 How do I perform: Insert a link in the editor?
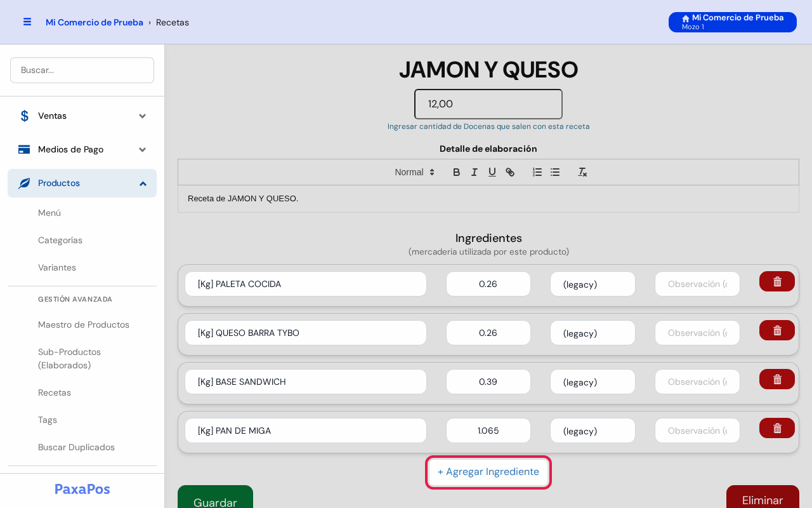coord(509,172)
